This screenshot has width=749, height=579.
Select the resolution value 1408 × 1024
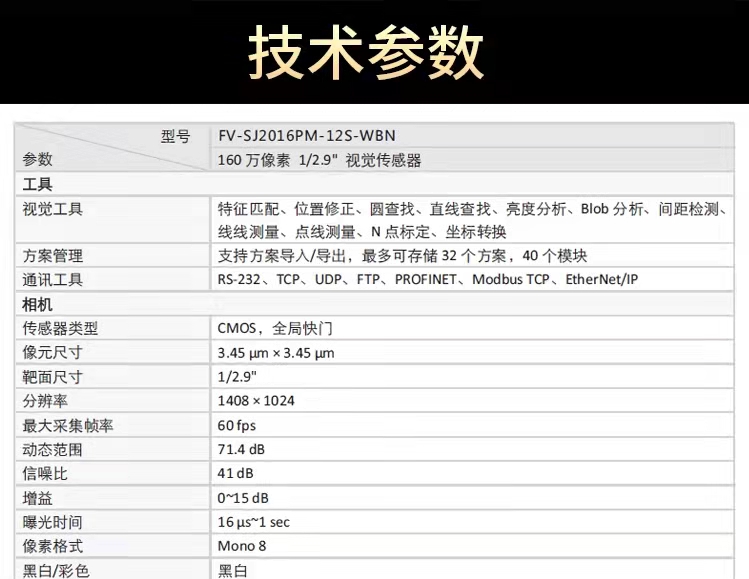pyautogui.click(x=256, y=401)
